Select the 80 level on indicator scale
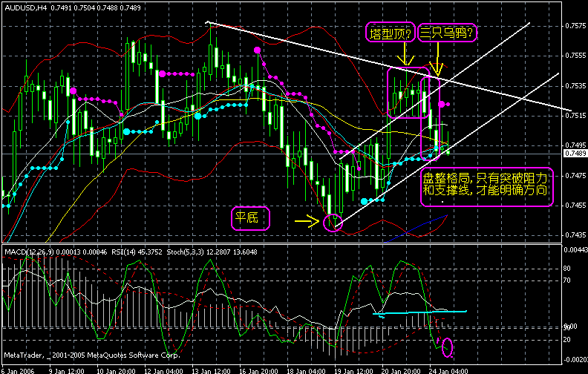Viewport: 588px width, 374px height. coord(566,269)
